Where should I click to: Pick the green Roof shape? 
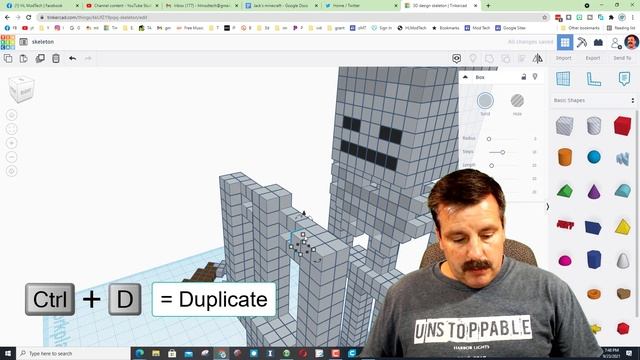pyautogui.click(x=565, y=191)
